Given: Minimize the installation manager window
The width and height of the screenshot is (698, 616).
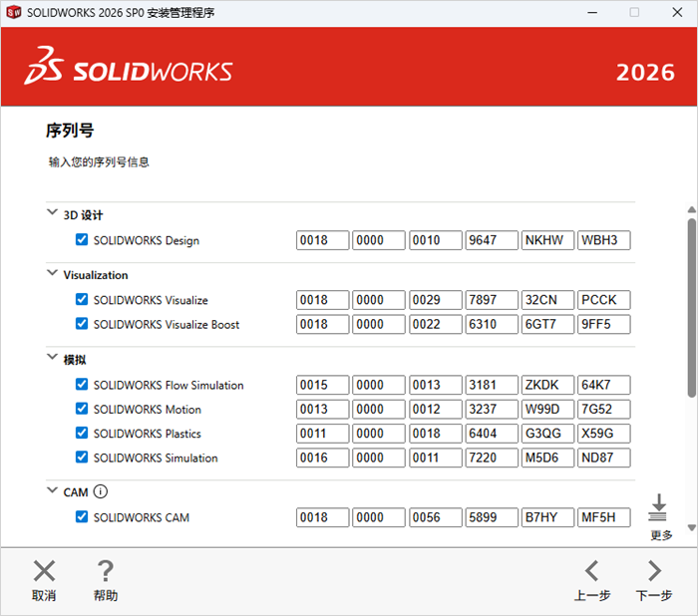Looking at the screenshot, I should click(x=592, y=13).
